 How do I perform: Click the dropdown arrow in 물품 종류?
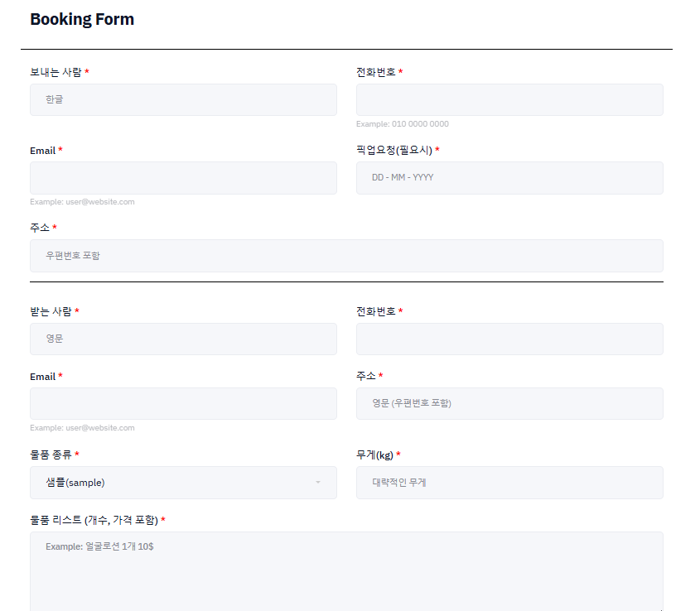coord(318,483)
